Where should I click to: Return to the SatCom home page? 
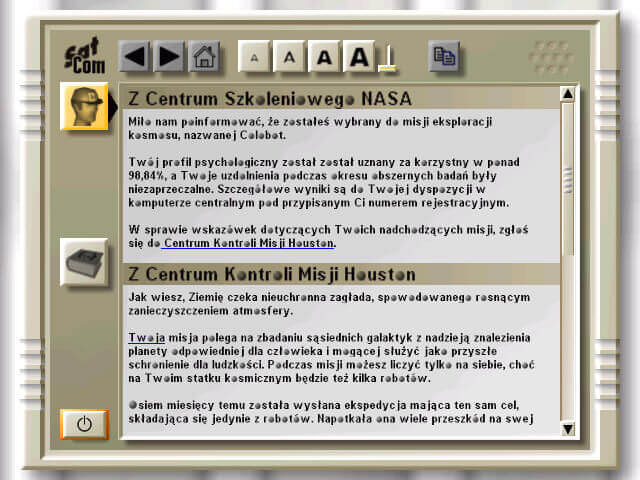204,56
